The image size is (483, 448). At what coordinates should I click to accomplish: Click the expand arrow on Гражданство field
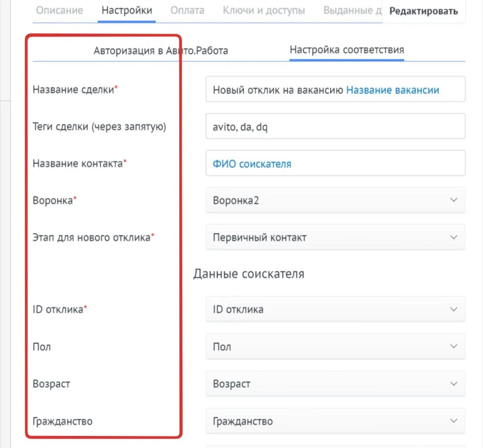coord(454,421)
